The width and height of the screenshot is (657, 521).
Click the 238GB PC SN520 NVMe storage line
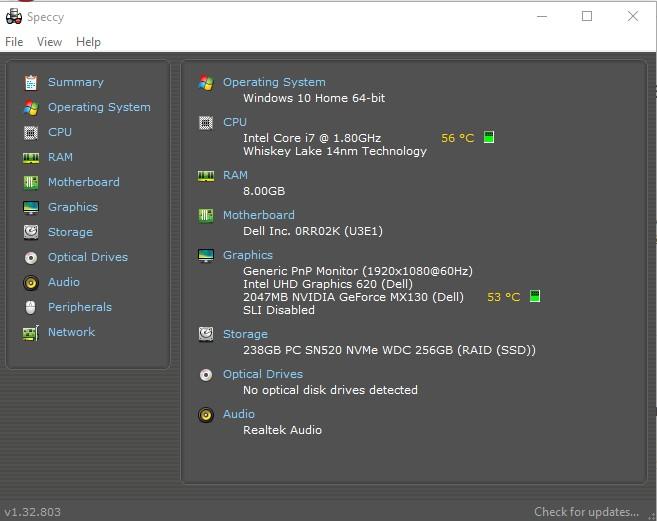389,350
